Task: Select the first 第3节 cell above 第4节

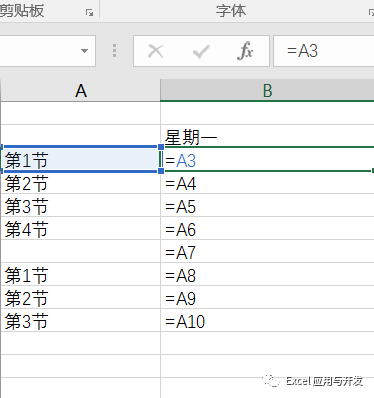Action: pyautogui.click(x=80, y=205)
